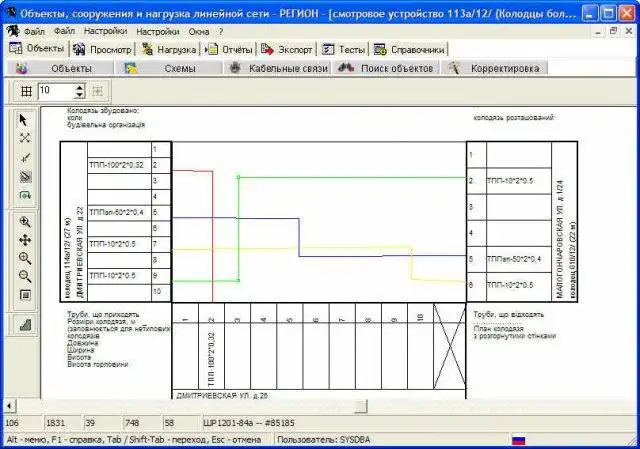Switch to the Объекты tab beside Схемы
The height and width of the screenshot is (449, 640).
60,68
